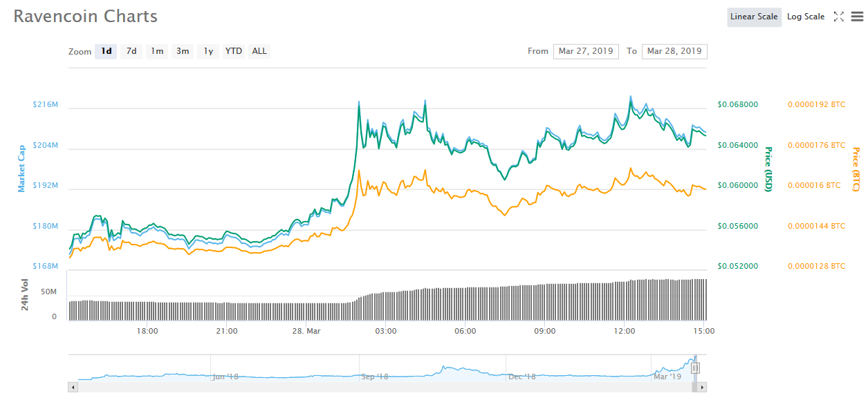Click the 0.0000128 BTC tick
This screenshot has height=400, width=868.
816,266
